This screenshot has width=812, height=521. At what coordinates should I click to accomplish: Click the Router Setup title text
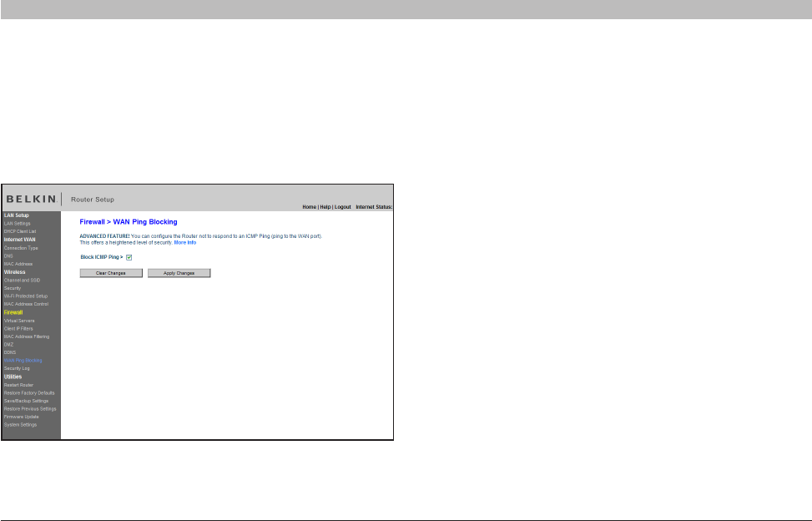point(93,200)
